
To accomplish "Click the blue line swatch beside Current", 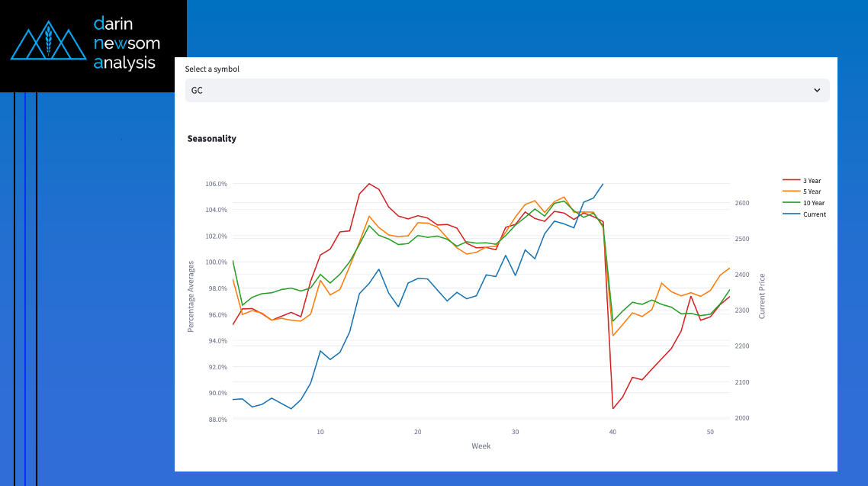I will (792, 214).
